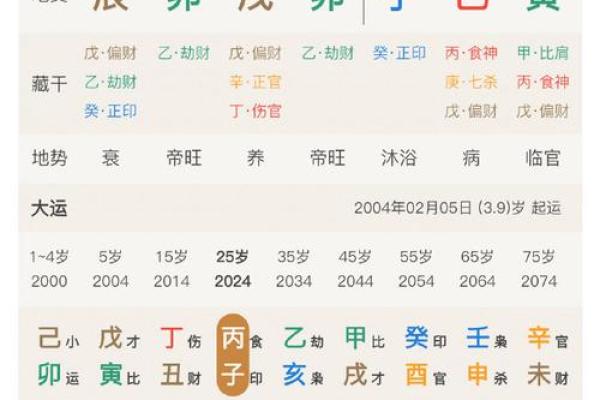Viewport: 600px width, 400px height.
Task: Click the 藏干 row label
Action: coord(49,83)
